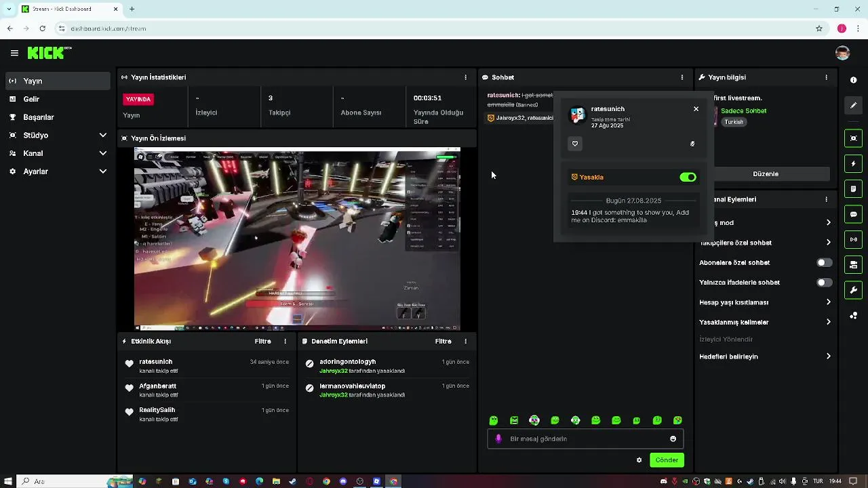Image resolution: width=868 pixels, height=488 pixels.
Task: Reload the page in the browser toolbar
Action: coord(42,28)
